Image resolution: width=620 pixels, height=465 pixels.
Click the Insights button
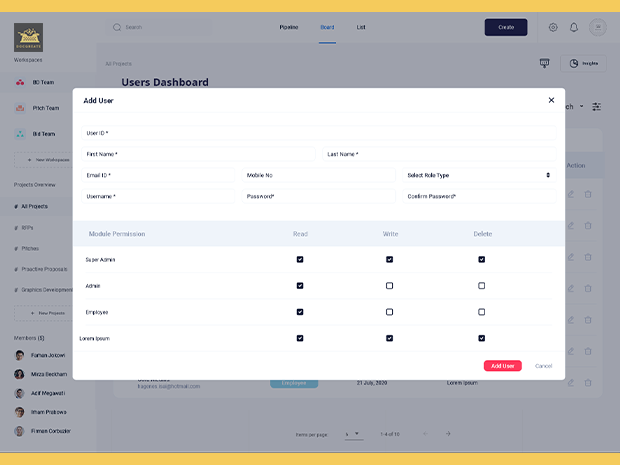[x=583, y=63]
